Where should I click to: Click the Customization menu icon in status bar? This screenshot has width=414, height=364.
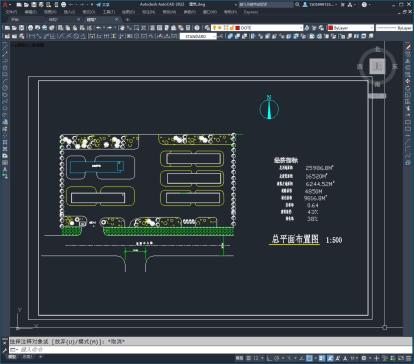tap(408, 358)
